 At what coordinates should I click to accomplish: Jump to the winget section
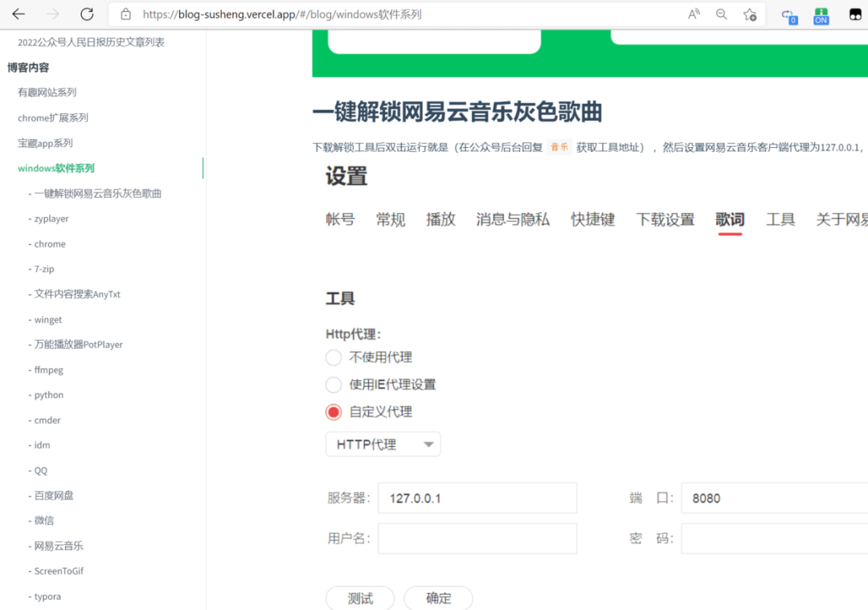48,320
